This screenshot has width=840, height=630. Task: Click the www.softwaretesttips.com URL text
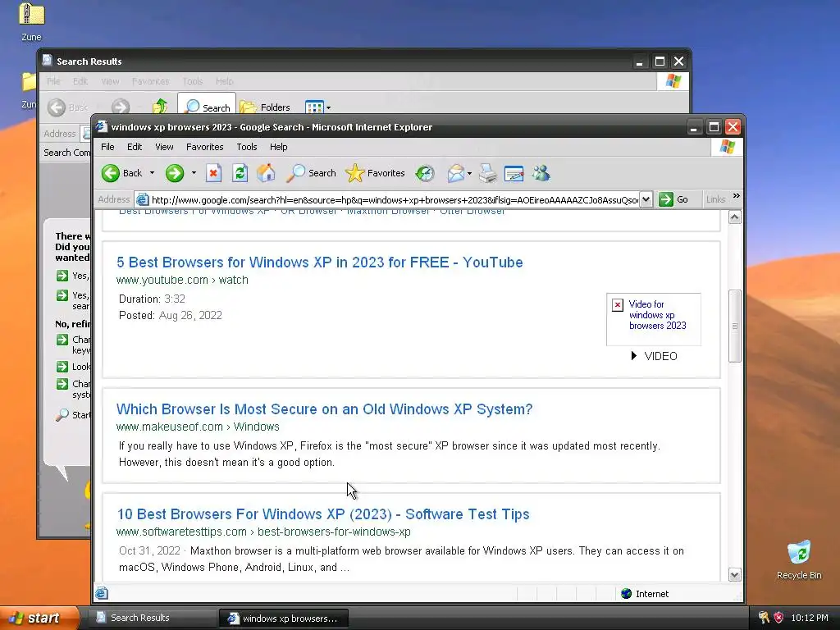[263, 532]
